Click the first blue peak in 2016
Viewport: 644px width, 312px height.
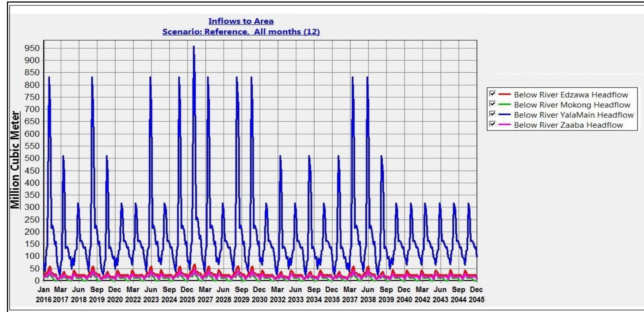(49, 77)
